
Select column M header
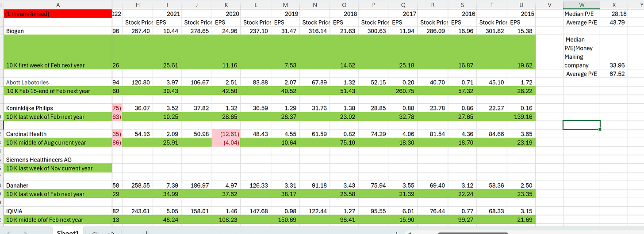point(285,4)
